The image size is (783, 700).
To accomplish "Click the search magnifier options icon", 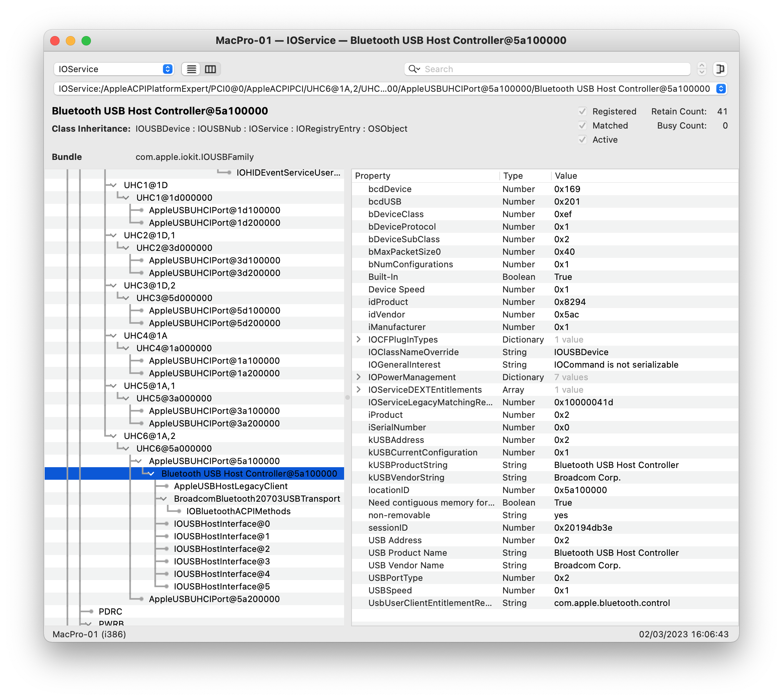I will [414, 69].
